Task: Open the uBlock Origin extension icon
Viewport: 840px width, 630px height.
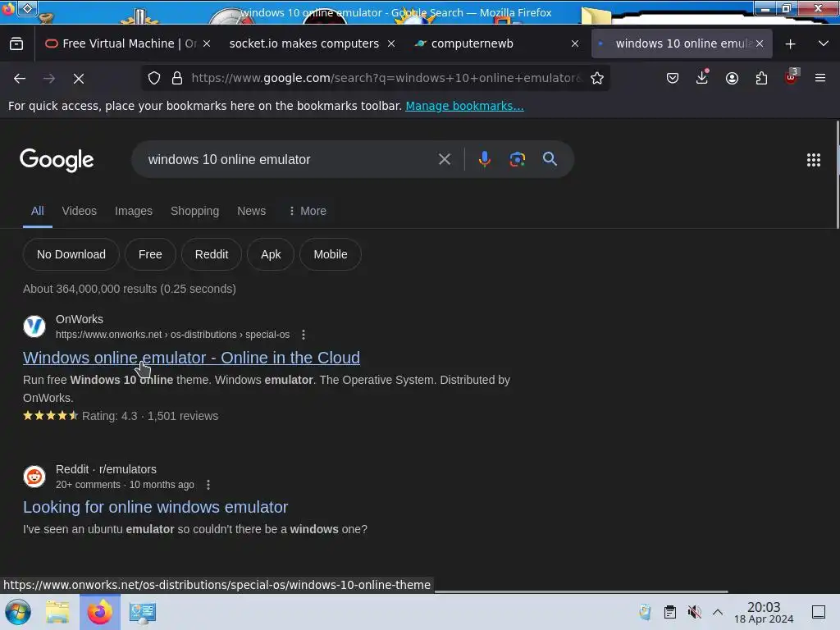Action: pyautogui.click(x=792, y=77)
